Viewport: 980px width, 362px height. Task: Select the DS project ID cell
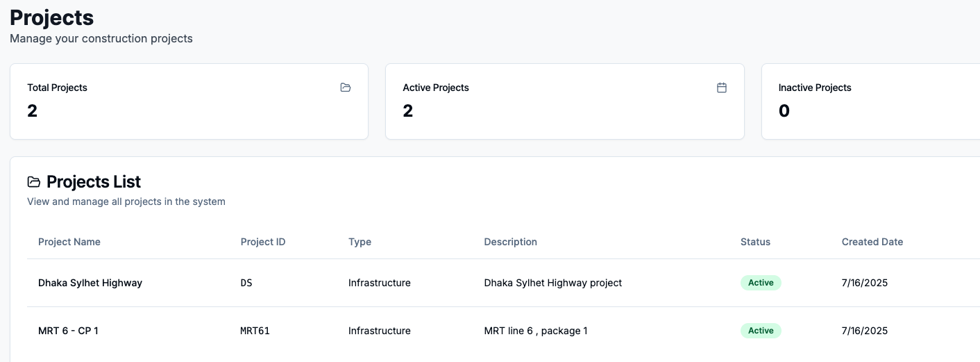(246, 283)
